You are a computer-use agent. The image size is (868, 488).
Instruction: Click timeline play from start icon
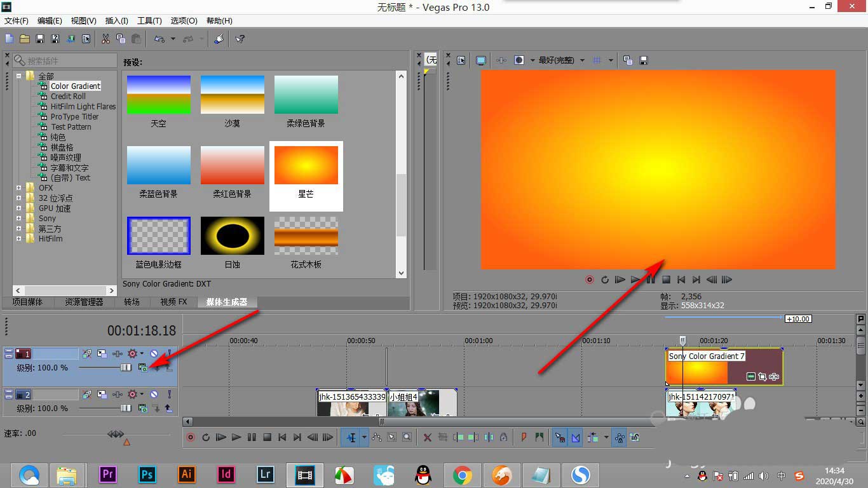pos(220,437)
